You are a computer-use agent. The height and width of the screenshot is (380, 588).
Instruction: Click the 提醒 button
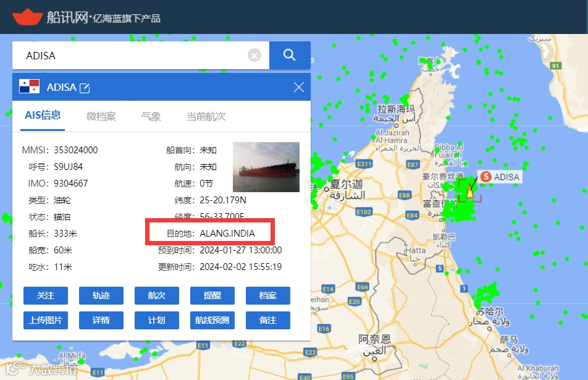point(212,295)
